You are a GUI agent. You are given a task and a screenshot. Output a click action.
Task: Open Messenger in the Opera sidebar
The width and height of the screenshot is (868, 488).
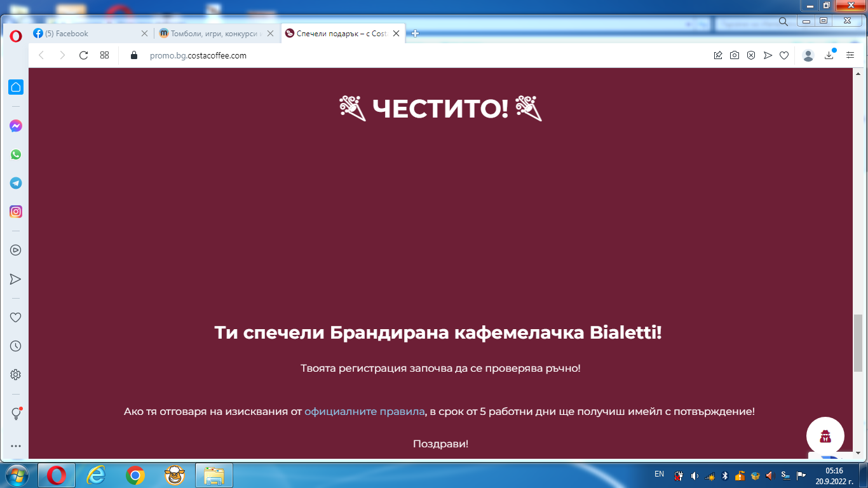16,126
